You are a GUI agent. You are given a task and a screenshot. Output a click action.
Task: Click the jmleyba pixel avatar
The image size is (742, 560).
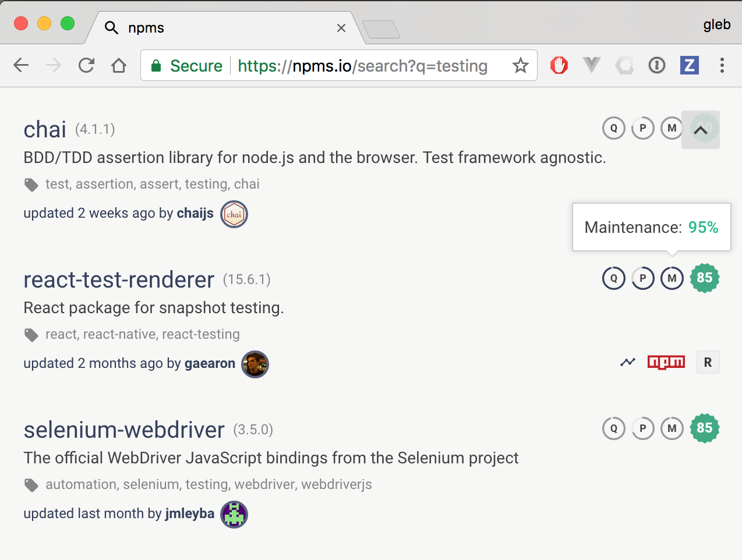pyautogui.click(x=234, y=515)
